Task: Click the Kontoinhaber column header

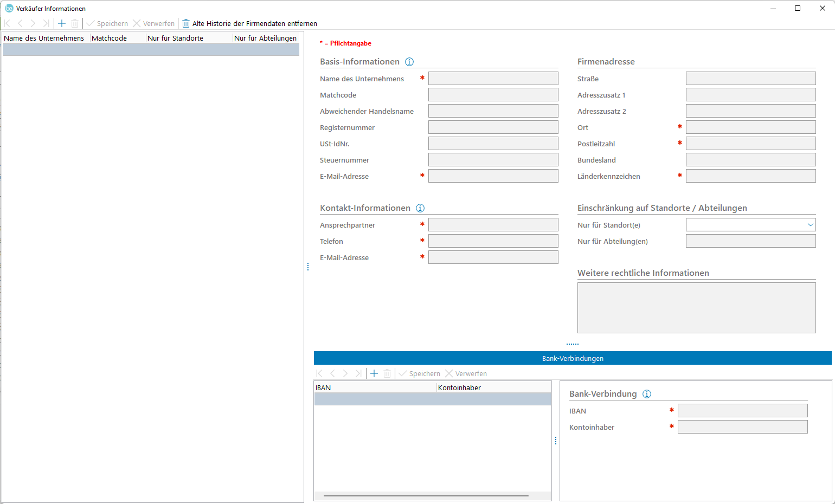Action: 493,387
